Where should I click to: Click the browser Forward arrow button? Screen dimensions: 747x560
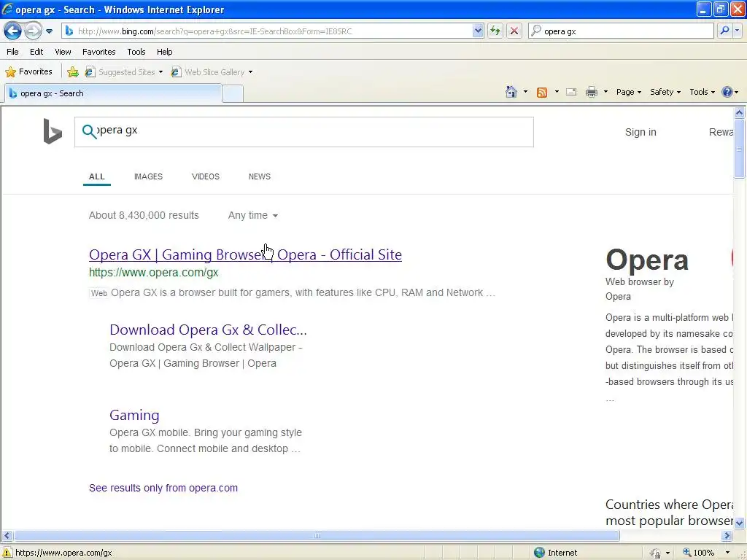[x=33, y=31]
